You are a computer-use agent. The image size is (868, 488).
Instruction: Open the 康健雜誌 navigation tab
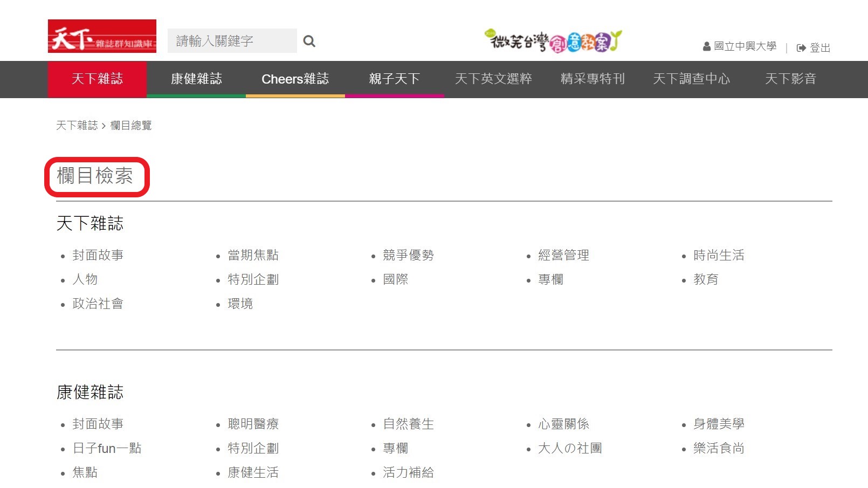pos(196,79)
